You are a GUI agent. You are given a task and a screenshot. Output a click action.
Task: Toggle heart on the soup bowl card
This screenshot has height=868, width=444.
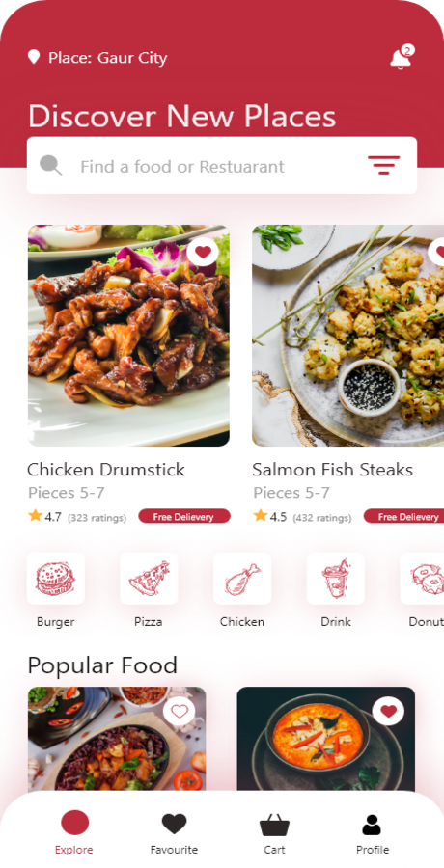tap(388, 712)
